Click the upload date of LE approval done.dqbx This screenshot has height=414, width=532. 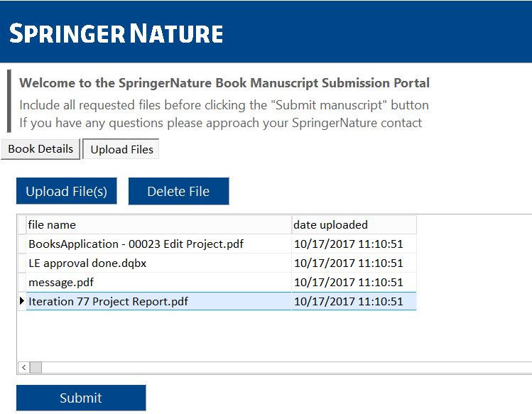point(348,263)
